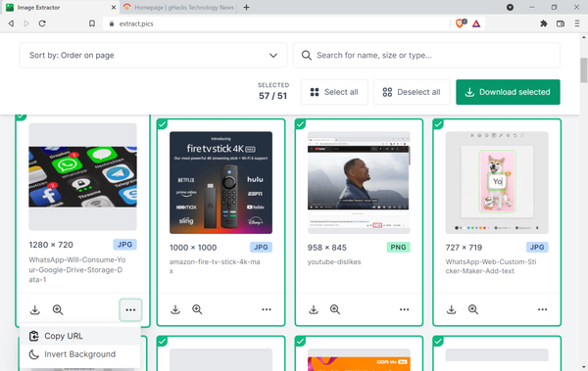Click the page vertical scrollbar thumb
Image resolution: width=588 pixels, height=371 pixels.
583,70
